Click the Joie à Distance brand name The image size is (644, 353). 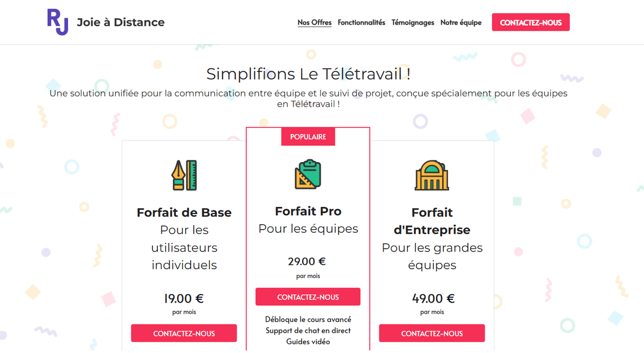pos(121,22)
